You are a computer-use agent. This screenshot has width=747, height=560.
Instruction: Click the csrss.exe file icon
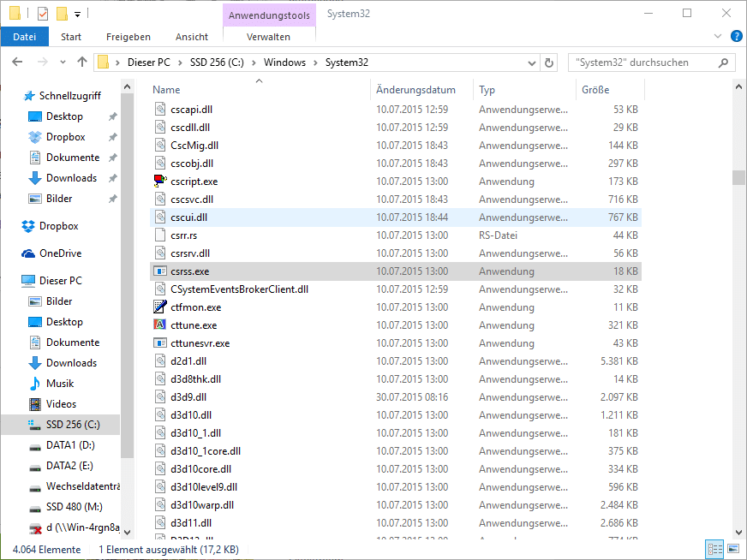[160, 271]
